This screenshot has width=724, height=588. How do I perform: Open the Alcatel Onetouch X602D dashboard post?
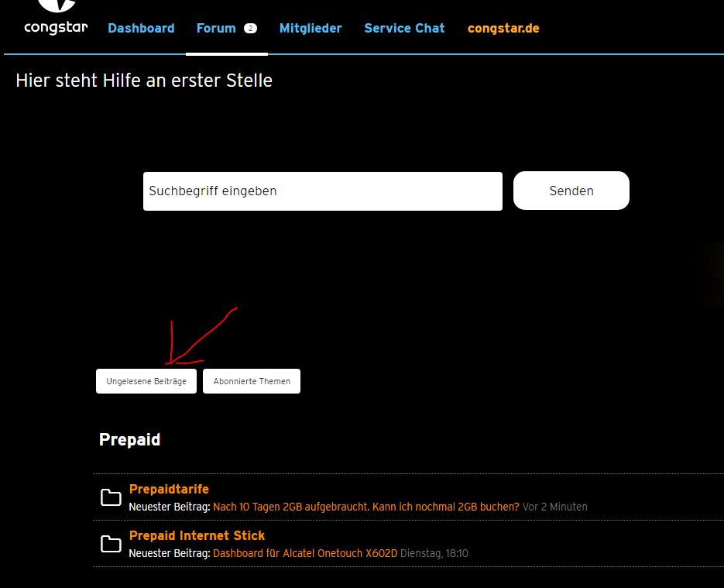click(x=304, y=553)
